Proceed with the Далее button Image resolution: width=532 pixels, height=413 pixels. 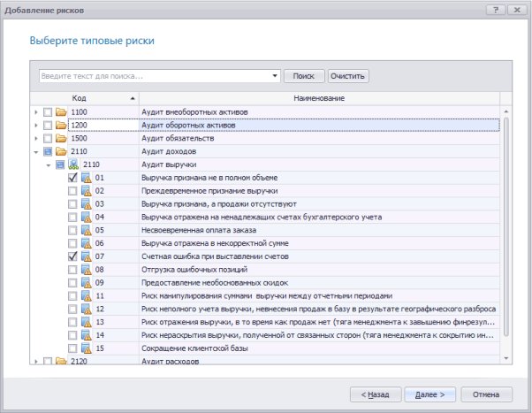click(429, 394)
